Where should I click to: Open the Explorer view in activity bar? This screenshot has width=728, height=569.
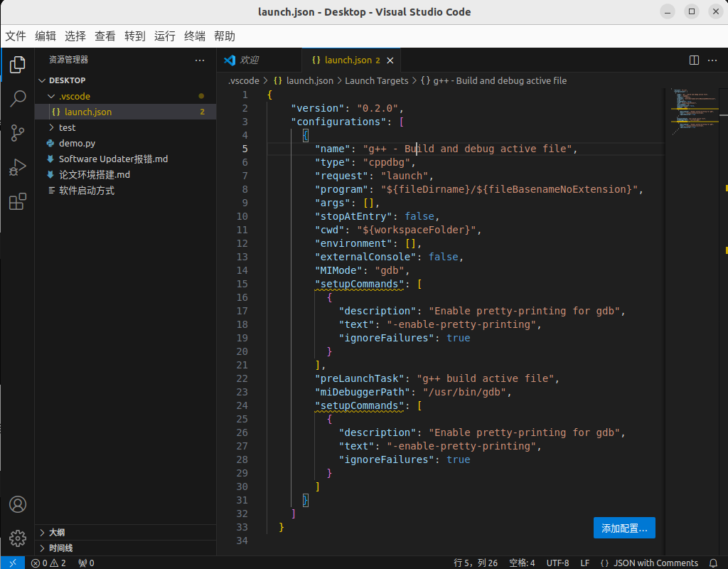pos(18,65)
